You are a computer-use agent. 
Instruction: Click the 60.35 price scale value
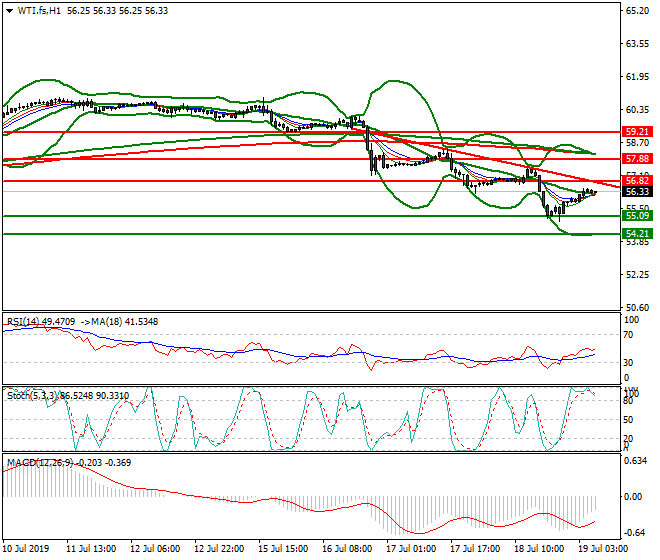[x=637, y=109]
